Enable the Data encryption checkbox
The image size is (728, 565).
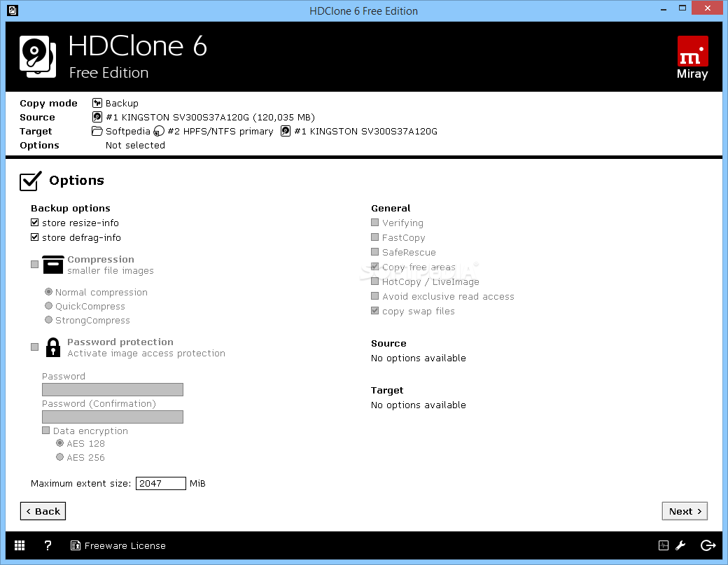46,431
